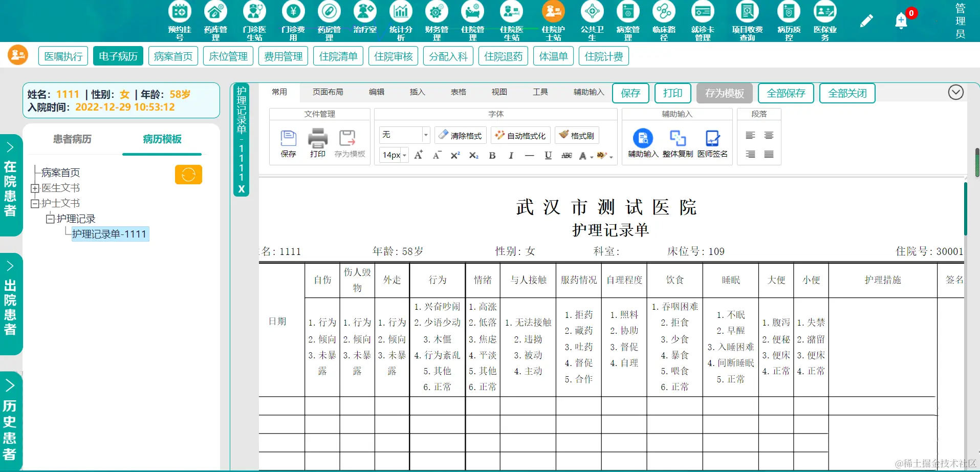Collapse the 护士文书 tree node
980x472 pixels.
[35, 204]
